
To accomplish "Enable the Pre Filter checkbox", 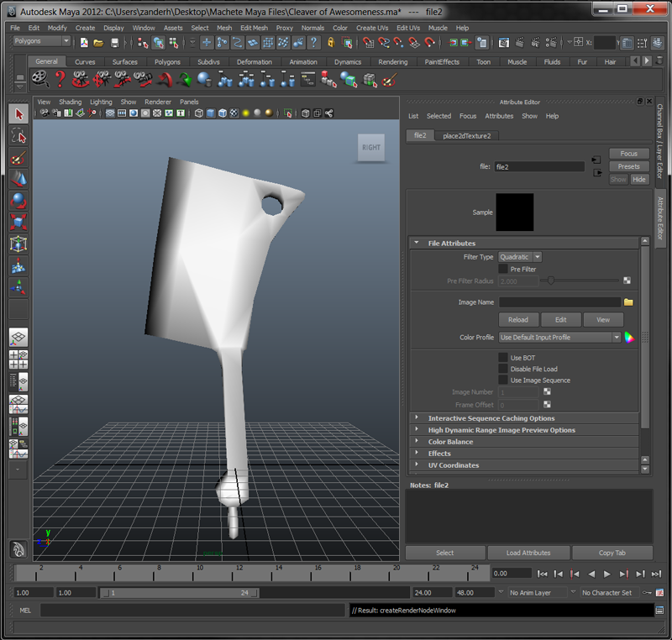I will 503,269.
